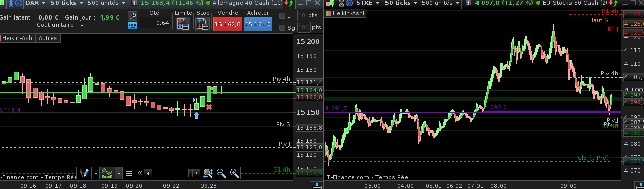Enable the L checkbox
Image resolution: width=644 pixels, height=189 pixels.
[x=282, y=16]
